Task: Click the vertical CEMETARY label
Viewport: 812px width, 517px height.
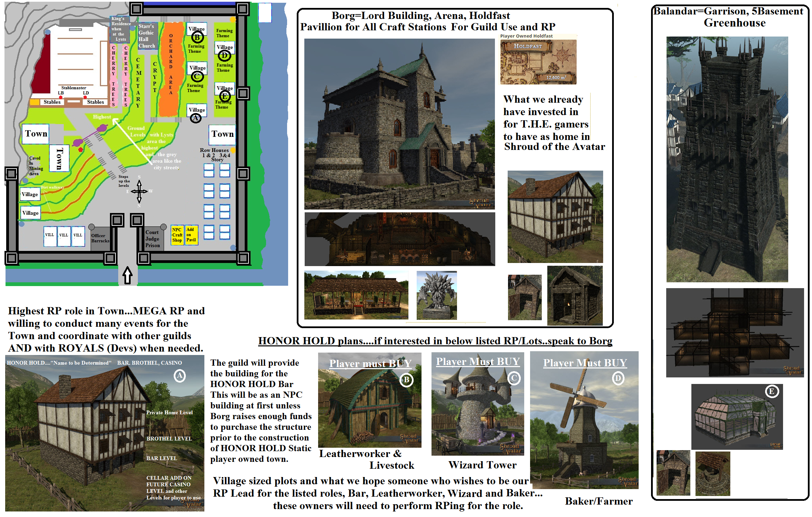Action: [139, 83]
